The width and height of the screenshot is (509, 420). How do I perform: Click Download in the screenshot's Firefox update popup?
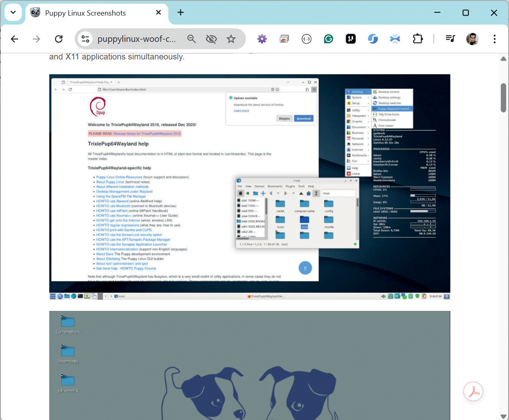[x=304, y=119]
